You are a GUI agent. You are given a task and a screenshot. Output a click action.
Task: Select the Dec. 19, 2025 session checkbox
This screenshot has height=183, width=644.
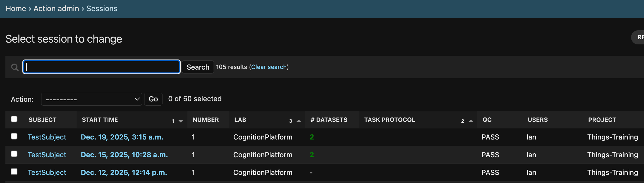14,136
